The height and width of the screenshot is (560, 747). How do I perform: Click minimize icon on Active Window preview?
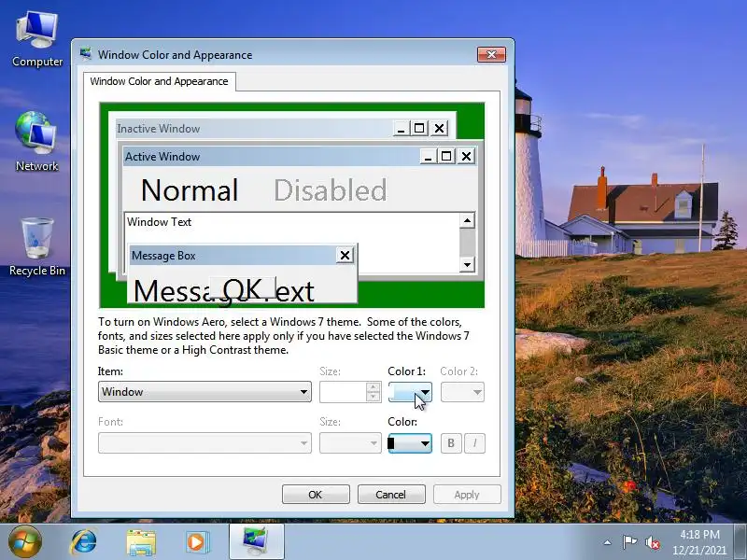(x=429, y=156)
